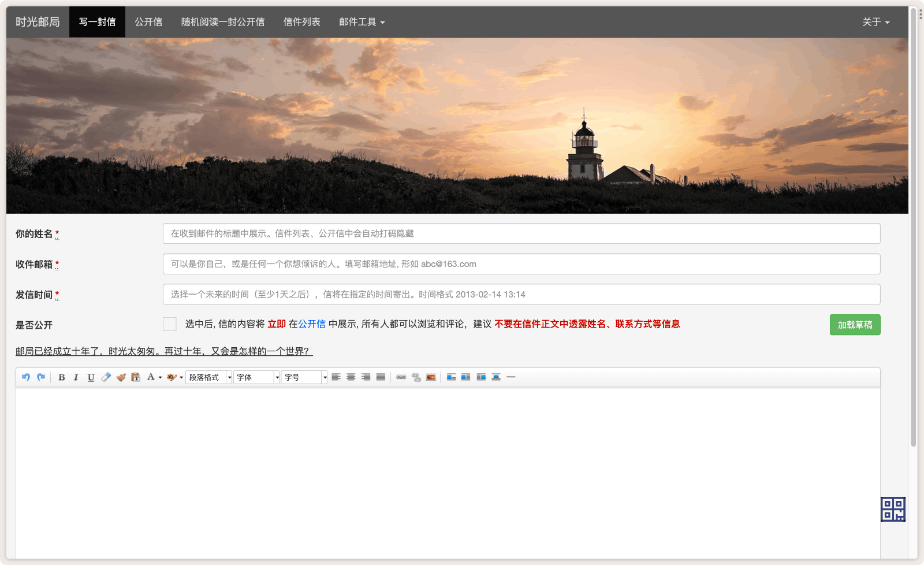Set image float right icon
Image resolution: width=924 pixels, height=565 pixels.
click(x=466, y=377)
